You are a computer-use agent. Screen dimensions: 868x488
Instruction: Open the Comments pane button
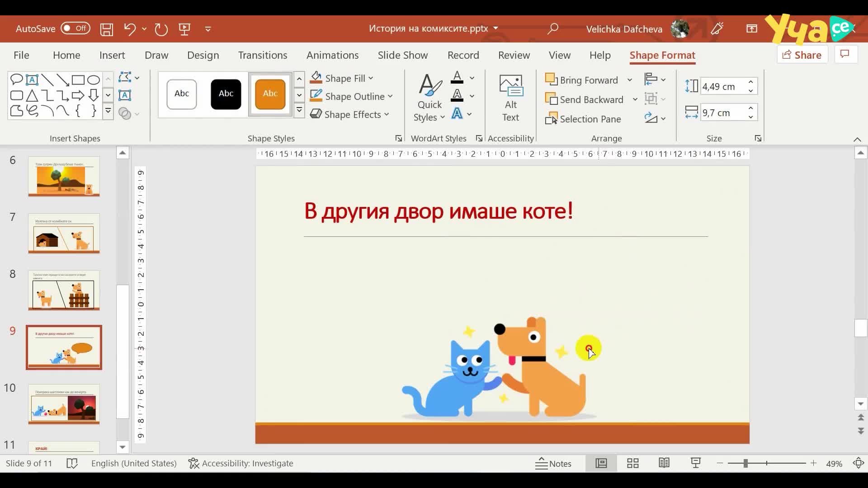coord(844,54)
